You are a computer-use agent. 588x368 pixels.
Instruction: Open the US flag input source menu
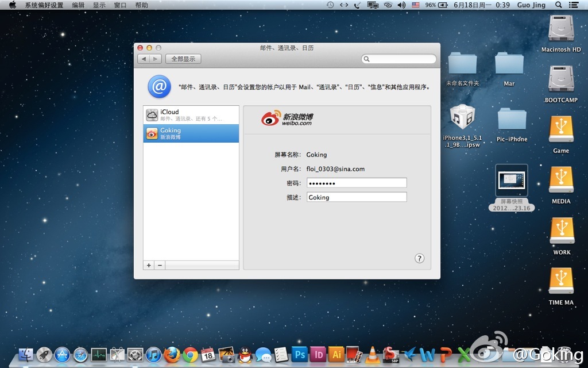[416, 5]
